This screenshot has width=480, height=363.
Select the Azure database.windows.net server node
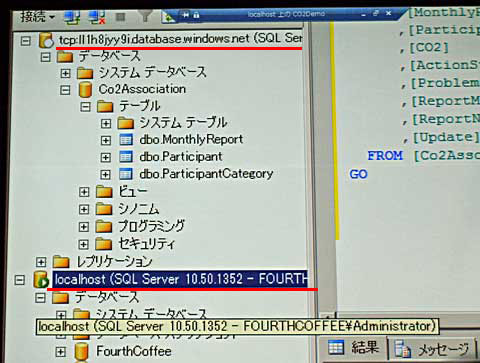[180, 39]
